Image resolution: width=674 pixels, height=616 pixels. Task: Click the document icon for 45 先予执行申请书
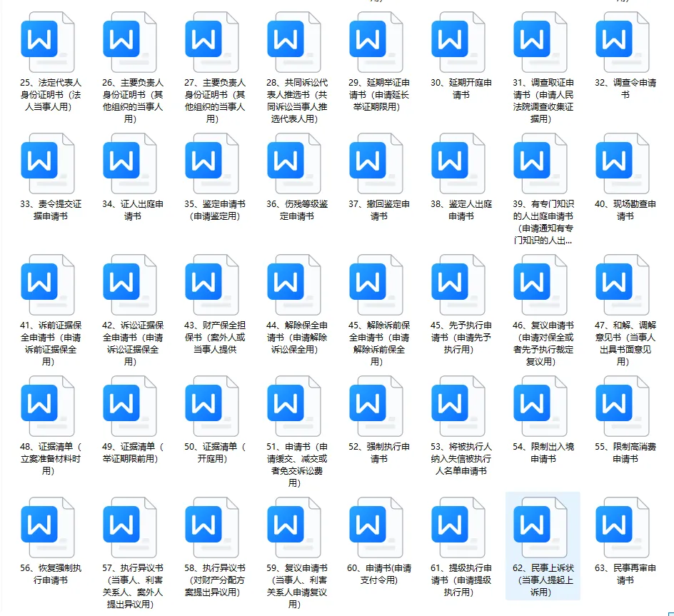tap(458, 285)
